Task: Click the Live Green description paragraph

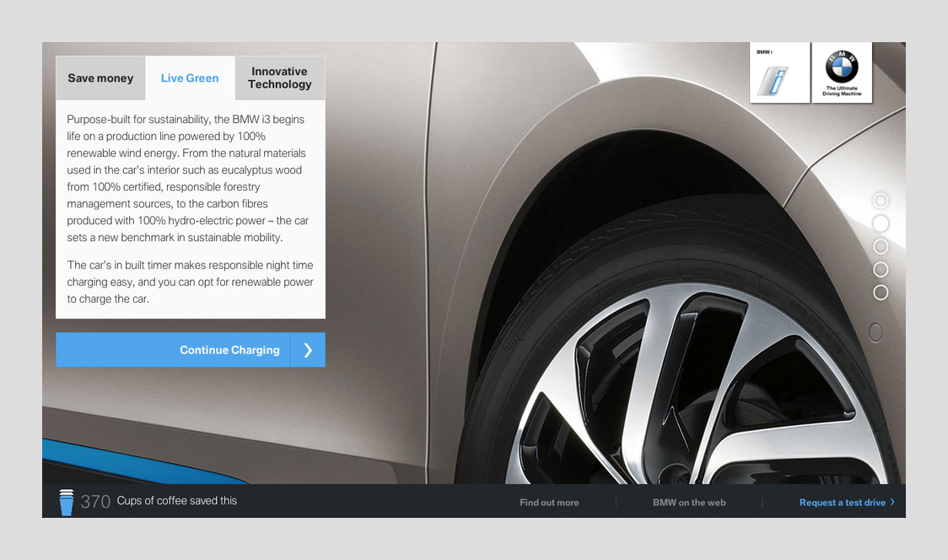Action: point(188,179)
